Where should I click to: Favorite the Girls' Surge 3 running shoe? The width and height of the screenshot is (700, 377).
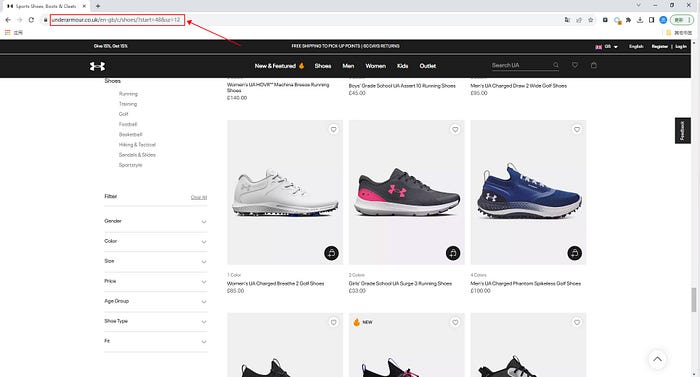[455, 130]
